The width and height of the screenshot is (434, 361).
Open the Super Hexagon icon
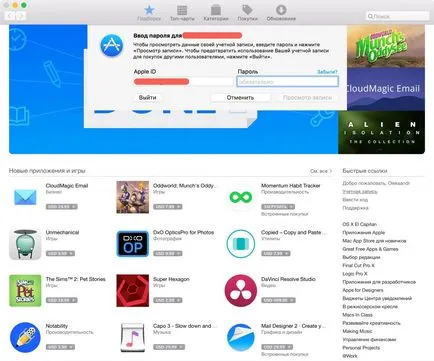132,291
